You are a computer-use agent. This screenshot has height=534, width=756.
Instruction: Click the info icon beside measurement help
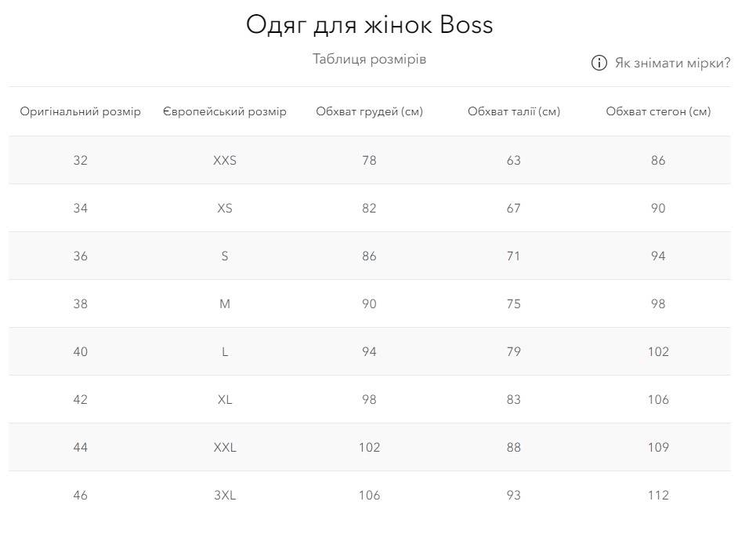click(x=599, y=63)
